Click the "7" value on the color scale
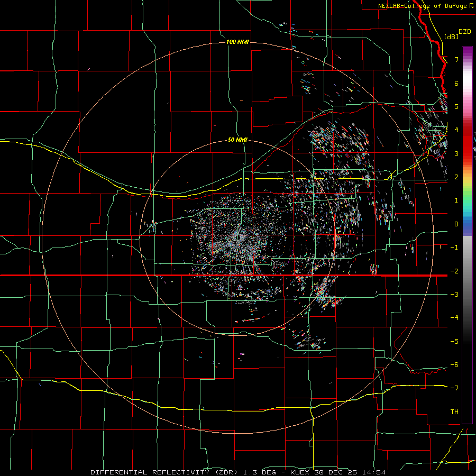 [x=456, y=59]
